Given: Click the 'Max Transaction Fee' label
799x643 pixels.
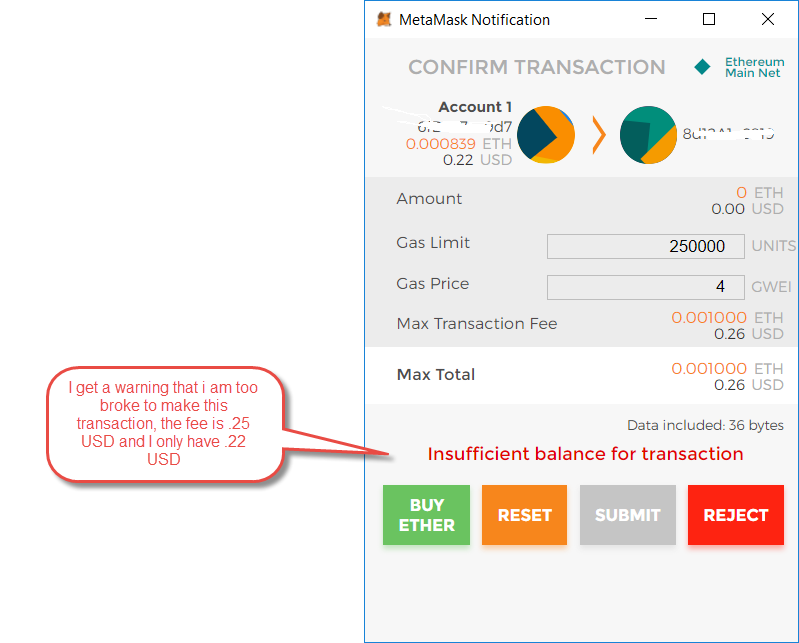Looking at the screenshot, I should [477, 324].
